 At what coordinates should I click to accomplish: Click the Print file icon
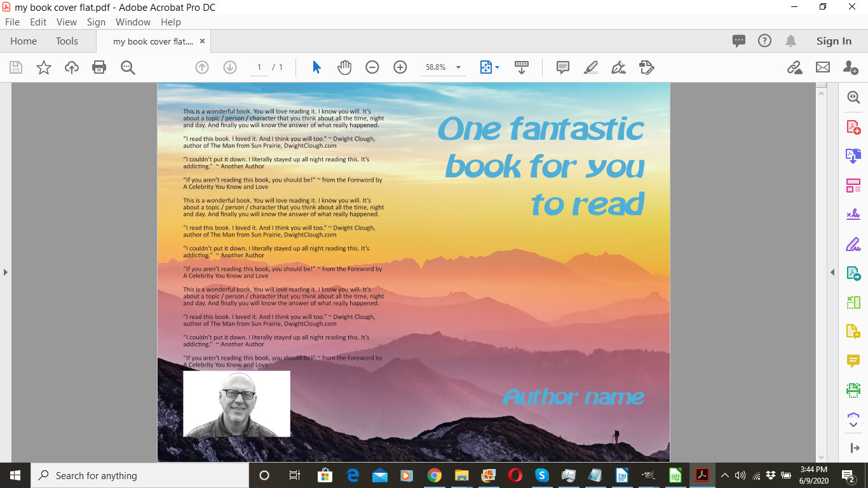tap(99, 67)
